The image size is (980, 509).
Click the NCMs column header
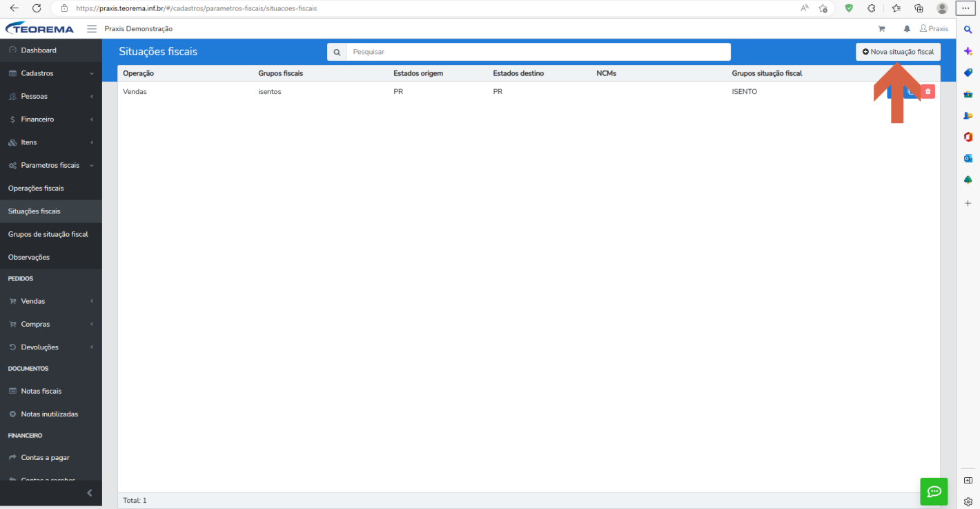pos(606,73)
